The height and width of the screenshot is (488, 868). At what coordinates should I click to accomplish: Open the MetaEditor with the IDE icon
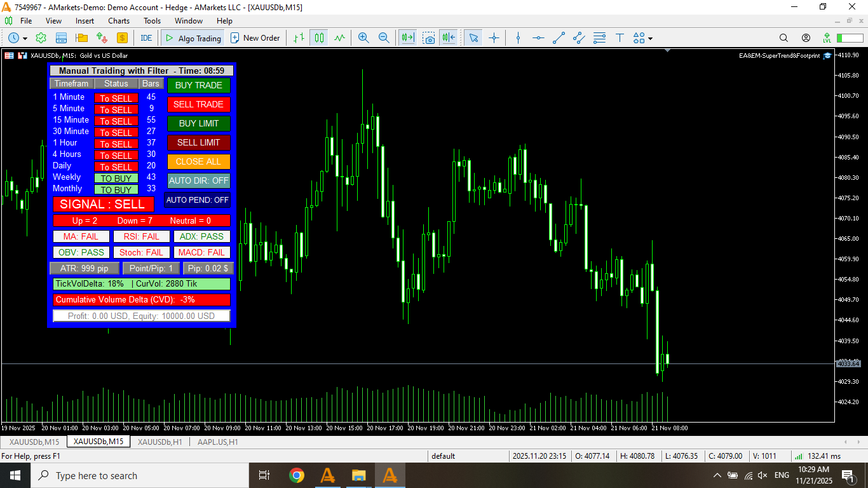click(146, 37)
